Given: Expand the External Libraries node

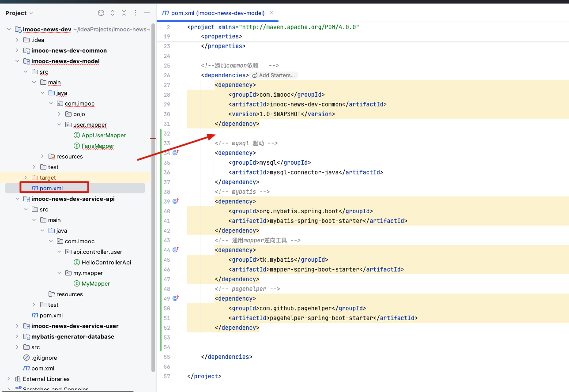Looking at the screenshot, I should tap(9, 379).
